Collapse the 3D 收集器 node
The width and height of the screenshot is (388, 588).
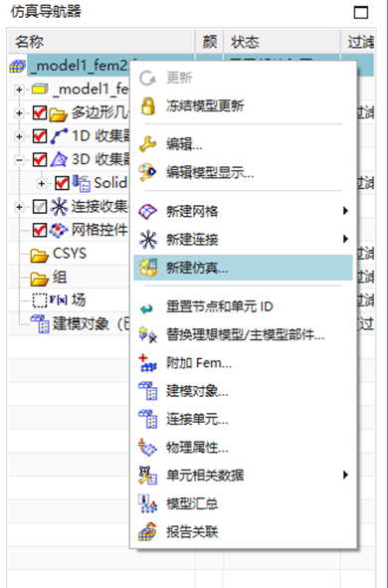[x=19, y=160]
